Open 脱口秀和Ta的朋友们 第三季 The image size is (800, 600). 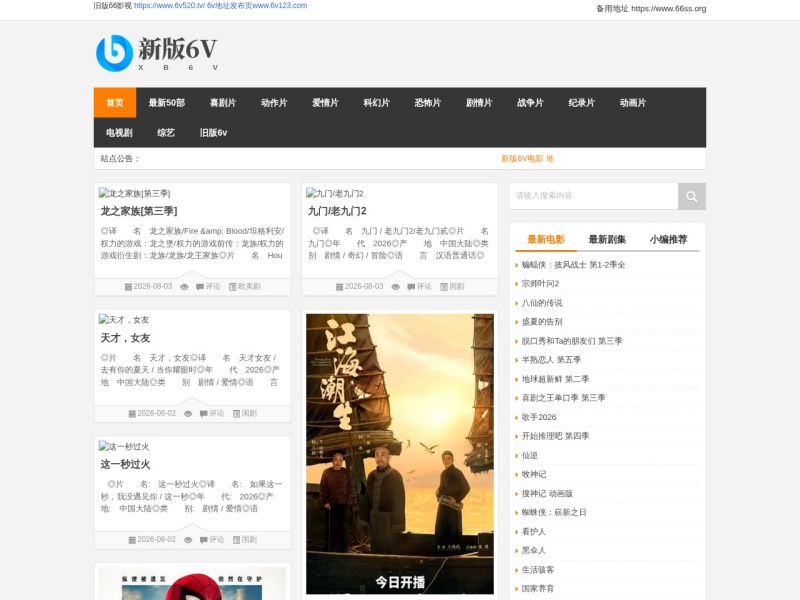(x=571, y=341)
